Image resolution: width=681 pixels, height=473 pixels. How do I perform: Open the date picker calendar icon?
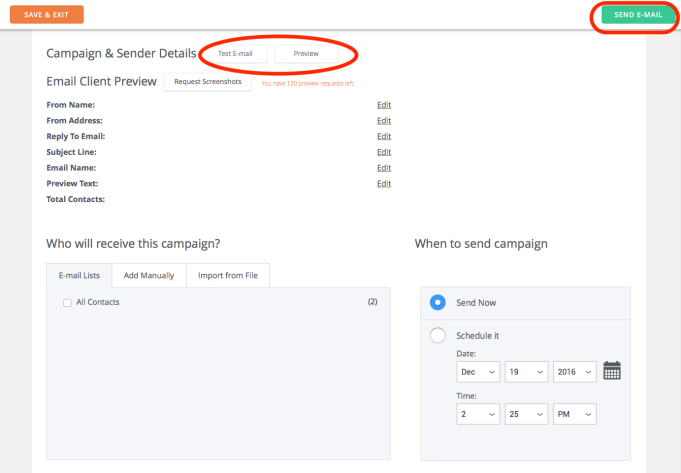click(x=612, y=371)
